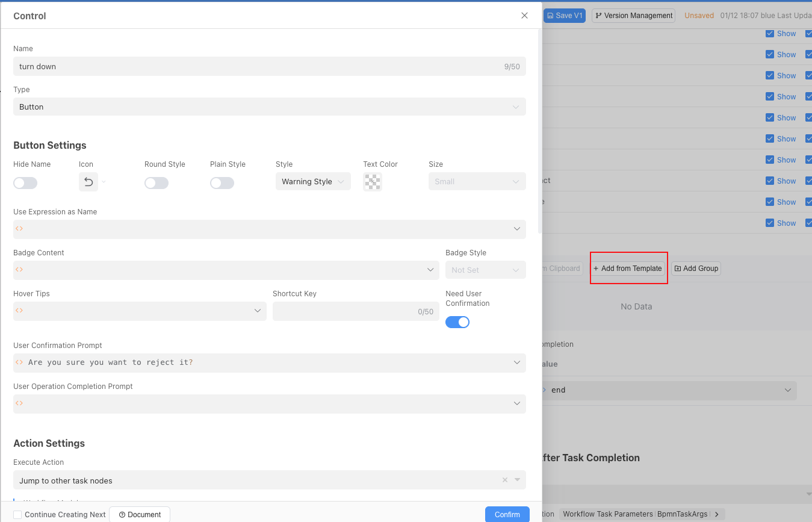Click the Name field containing turn down

[x=259, y=66]
